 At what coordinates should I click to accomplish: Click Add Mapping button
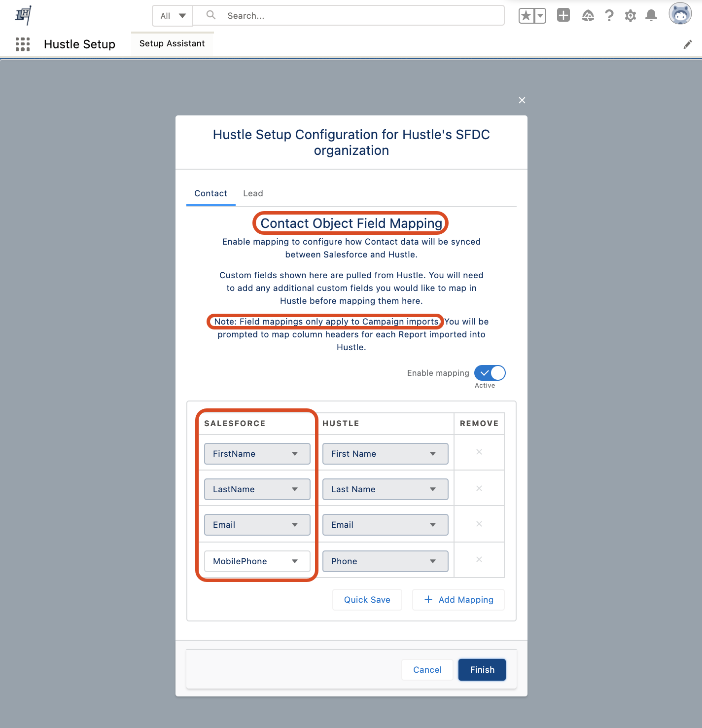(458, 600)
